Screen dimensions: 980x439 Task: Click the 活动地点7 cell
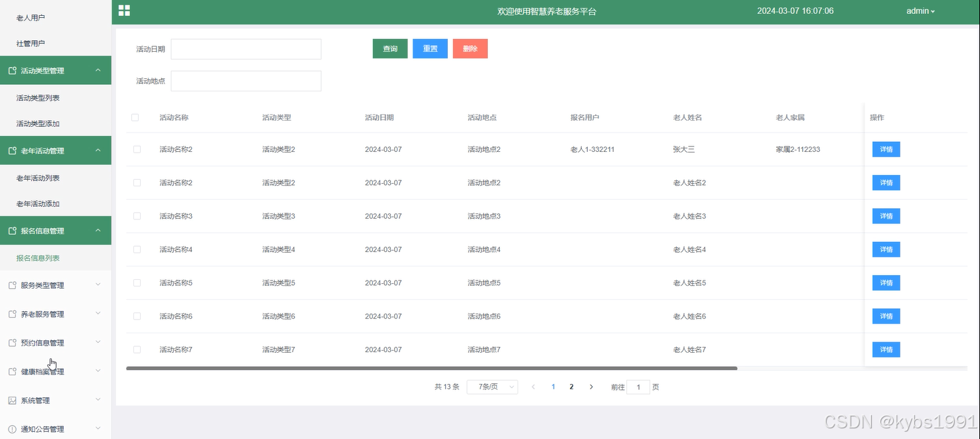(484, 349)
